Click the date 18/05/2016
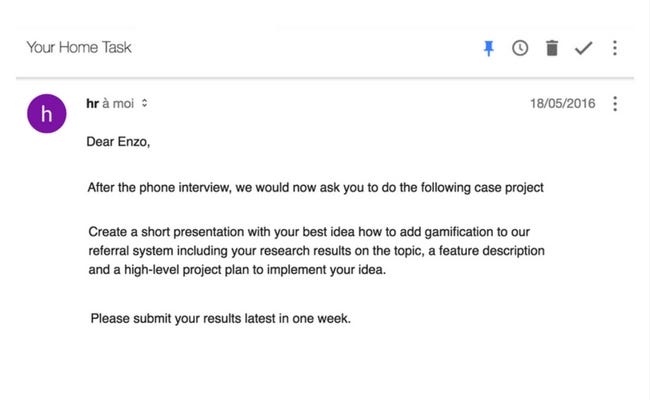 pos(563,103)
